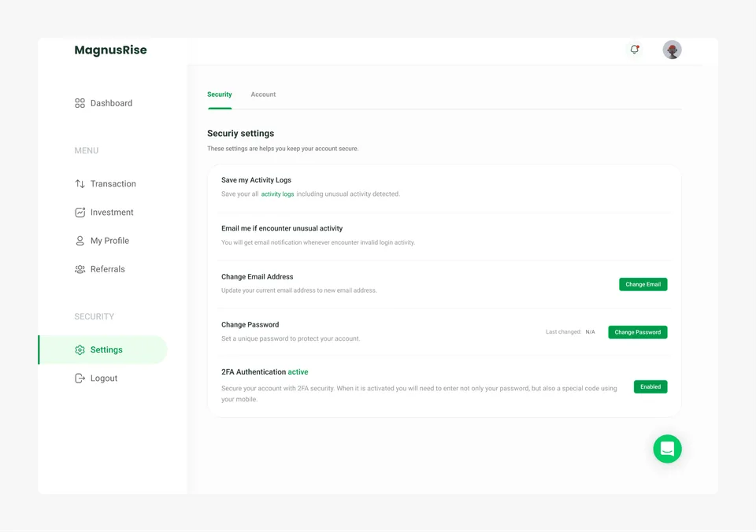
Task: Click 'These settings are helps you' subtitle
Action: [283, 149]
